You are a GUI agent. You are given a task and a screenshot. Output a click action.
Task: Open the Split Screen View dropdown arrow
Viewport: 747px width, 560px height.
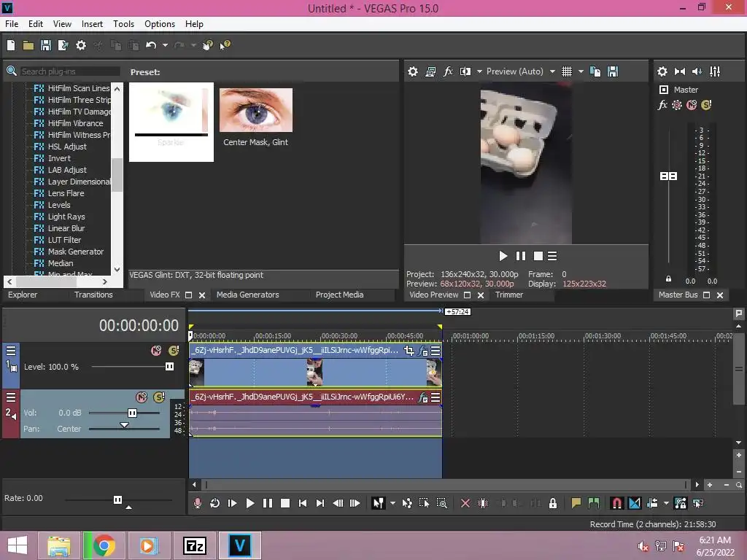click(479, 71)
